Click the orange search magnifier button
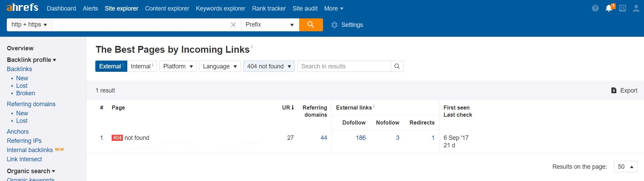Screen dimensions: 644x181 pos(311,24)
